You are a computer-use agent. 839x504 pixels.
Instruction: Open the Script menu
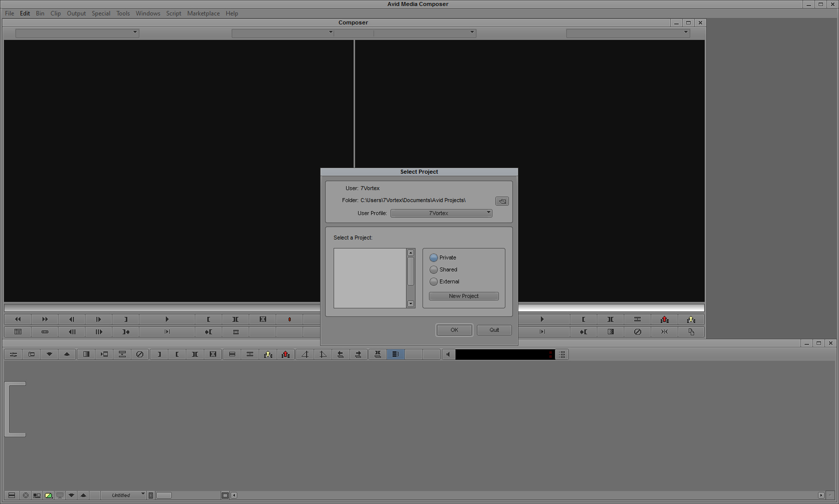(174, 13)
